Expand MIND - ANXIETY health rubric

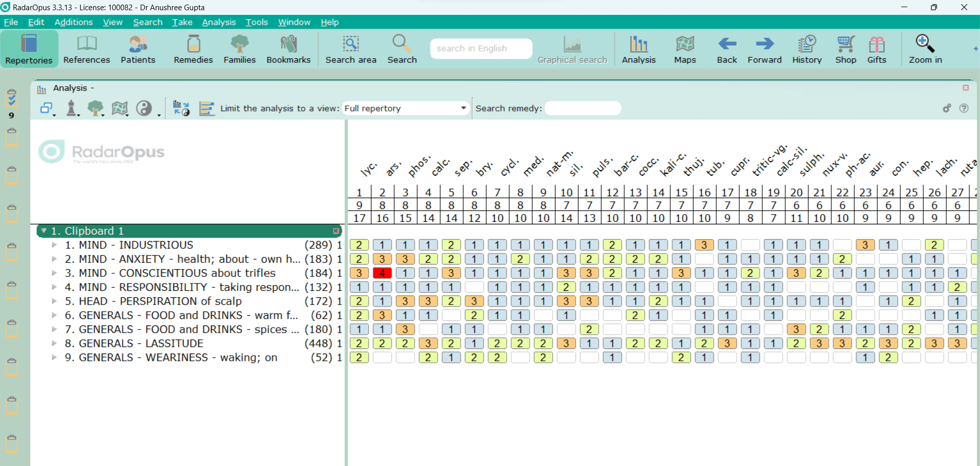tap(54, 259)
